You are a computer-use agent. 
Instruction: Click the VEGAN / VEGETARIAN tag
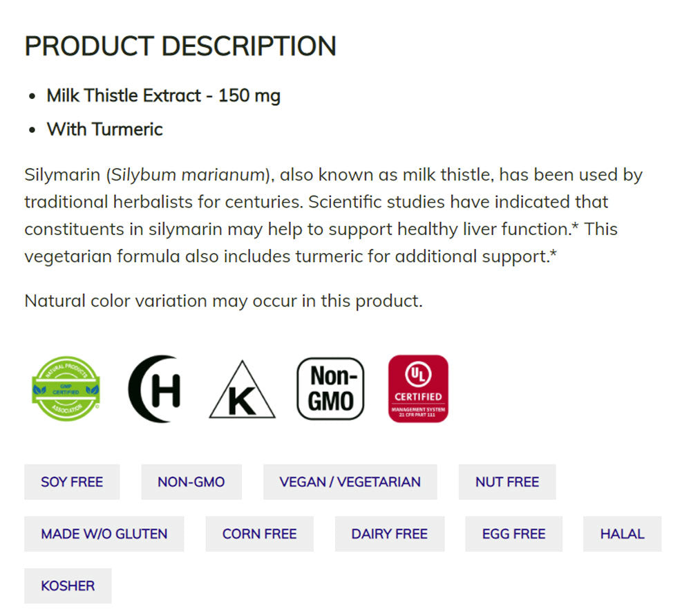tap(350, 482)
